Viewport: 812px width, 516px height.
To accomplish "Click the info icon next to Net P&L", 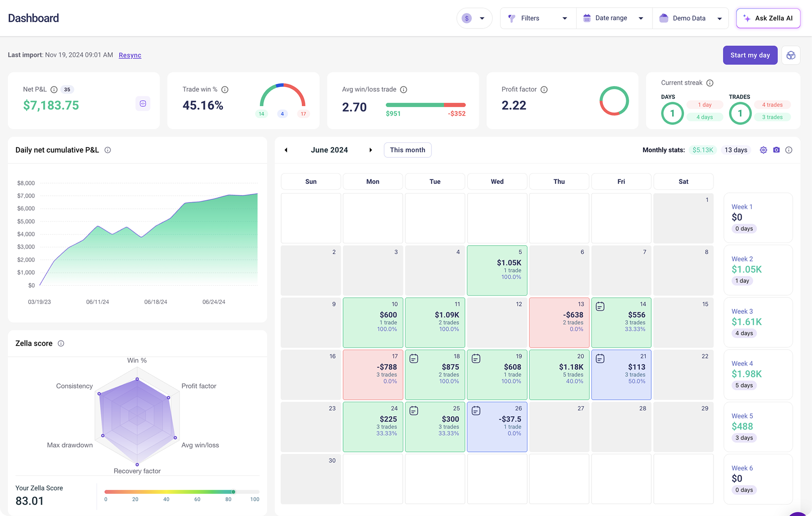I will point(54,89).
